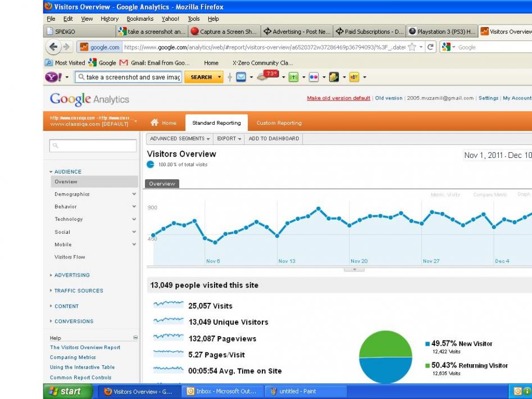
Task: Open the File menu
Action: (x=51, y=19)
